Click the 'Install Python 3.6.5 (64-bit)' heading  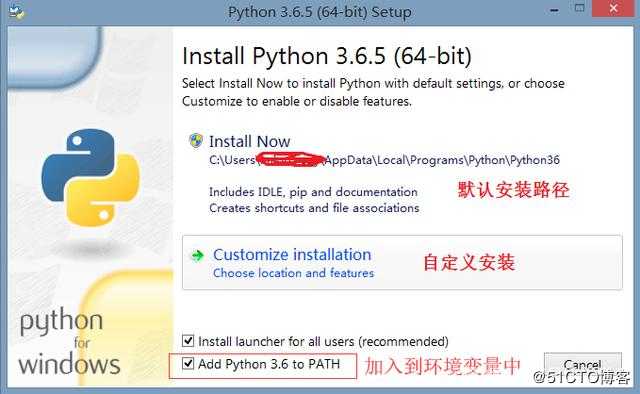point(327,56)
